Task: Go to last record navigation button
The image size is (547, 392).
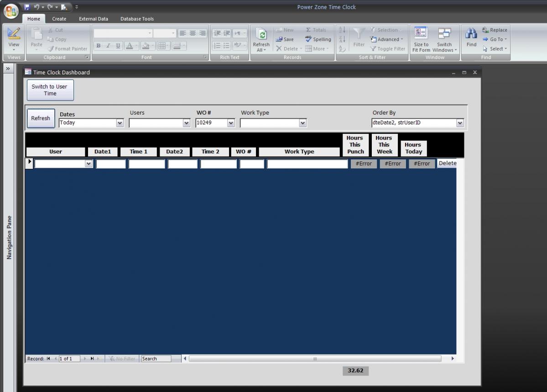Action: pyautogui.click(x=92, y=359)
